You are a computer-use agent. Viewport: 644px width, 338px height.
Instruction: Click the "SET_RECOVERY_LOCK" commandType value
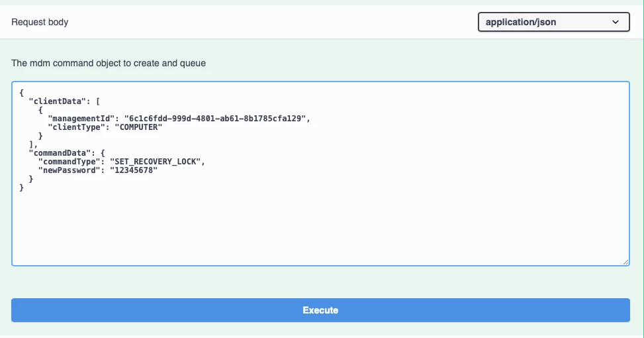155,162
